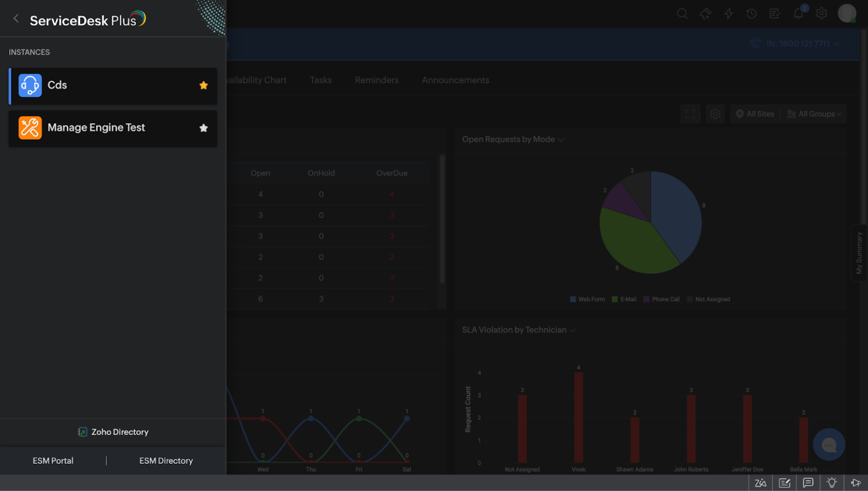The image size is (868, 491).
Task: Open the global search
Action: point(682,13)
